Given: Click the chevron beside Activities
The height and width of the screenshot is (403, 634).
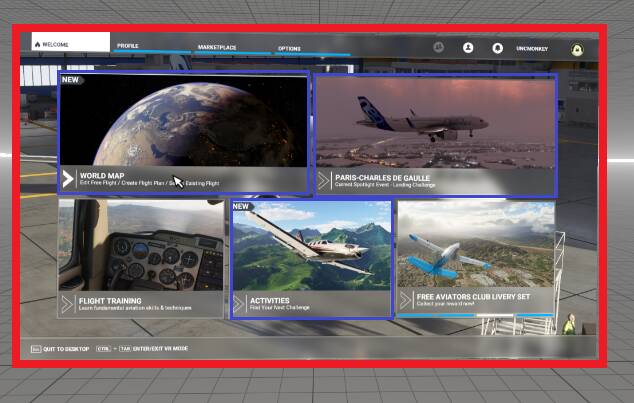Looking at the screenshot, I should coord(239,304).
